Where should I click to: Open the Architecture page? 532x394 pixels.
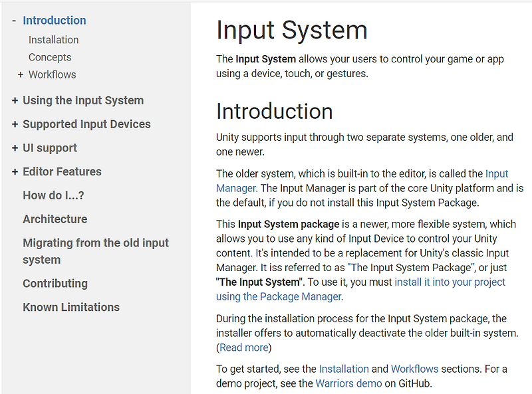click(x=55, y=219)
